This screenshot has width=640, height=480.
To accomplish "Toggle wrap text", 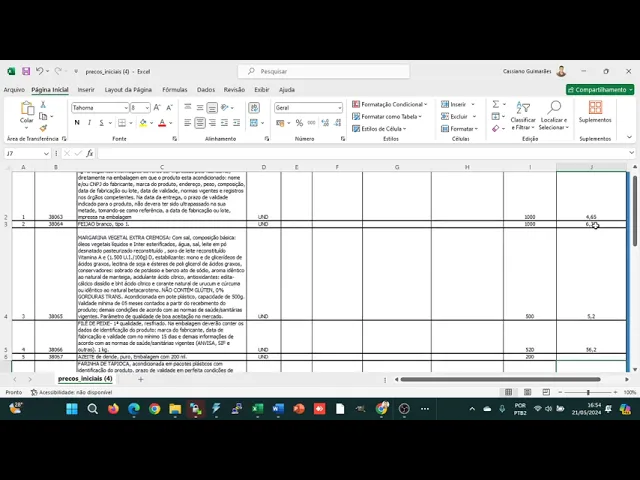I will click(254, 108).
